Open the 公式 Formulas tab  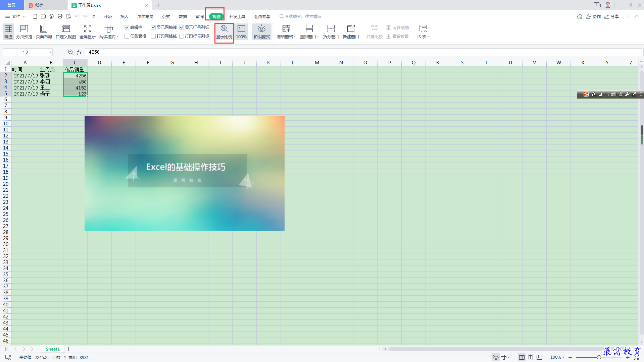coord(166,16)
